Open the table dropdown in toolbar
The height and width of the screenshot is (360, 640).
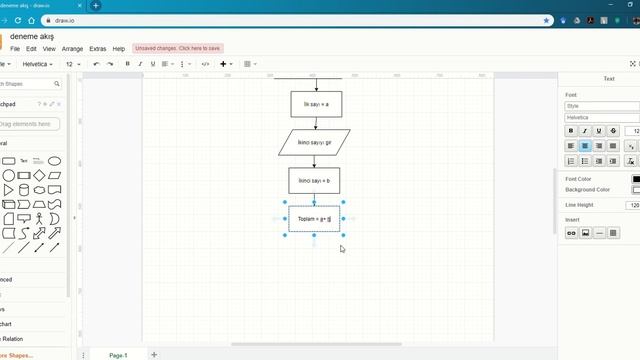250,64
